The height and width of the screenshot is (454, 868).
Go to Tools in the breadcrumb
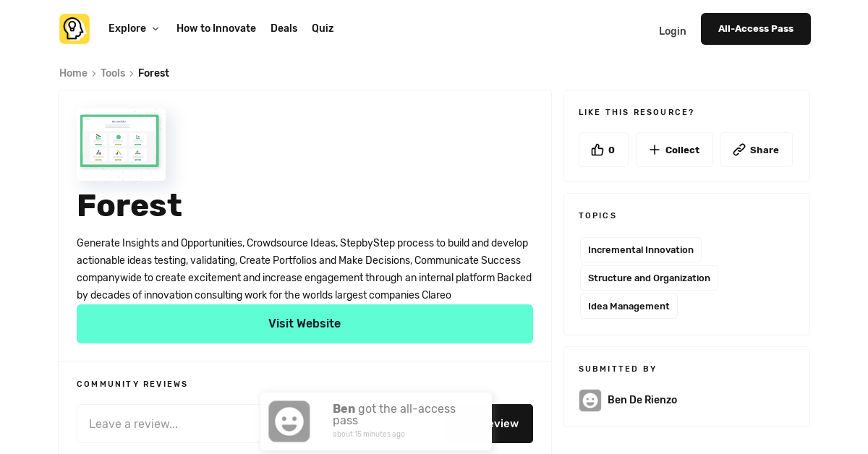[x=113, y=74]
